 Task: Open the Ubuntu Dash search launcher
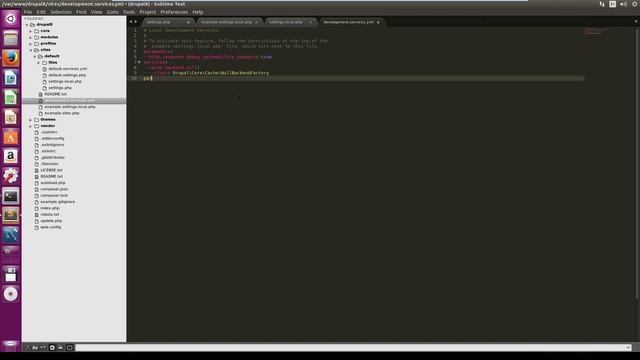(x=11, y=19)
